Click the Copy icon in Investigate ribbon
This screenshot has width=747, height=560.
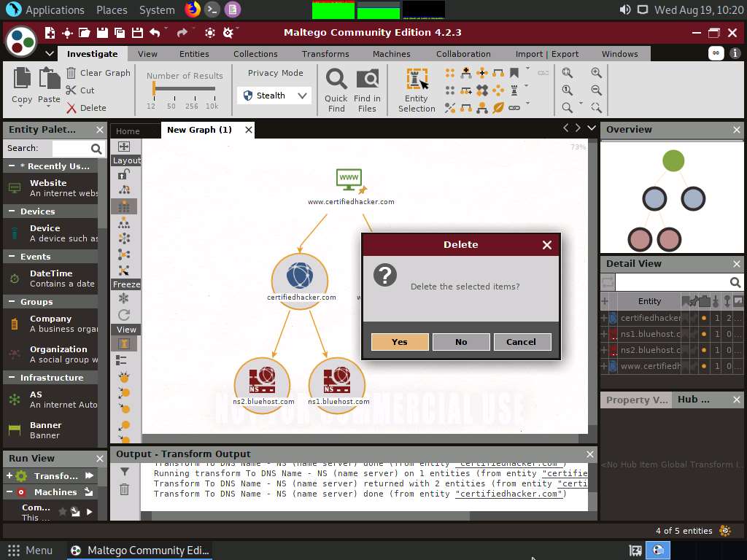pos(22,77)
